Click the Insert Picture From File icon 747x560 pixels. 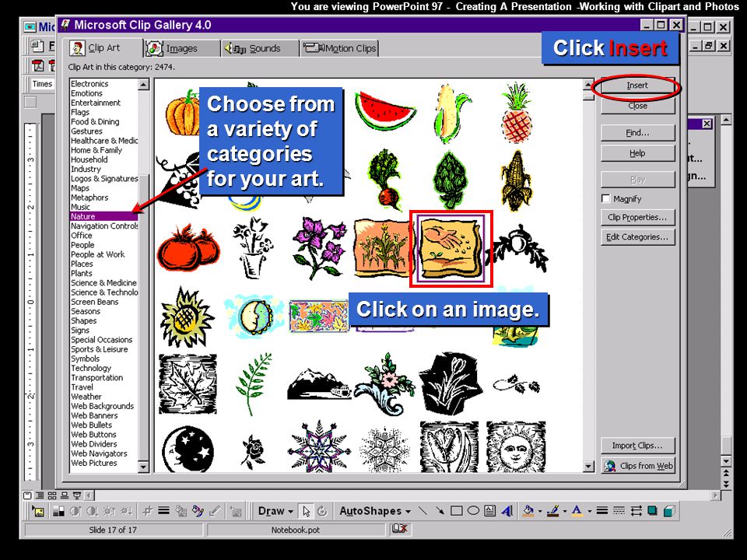pos(38,512)
